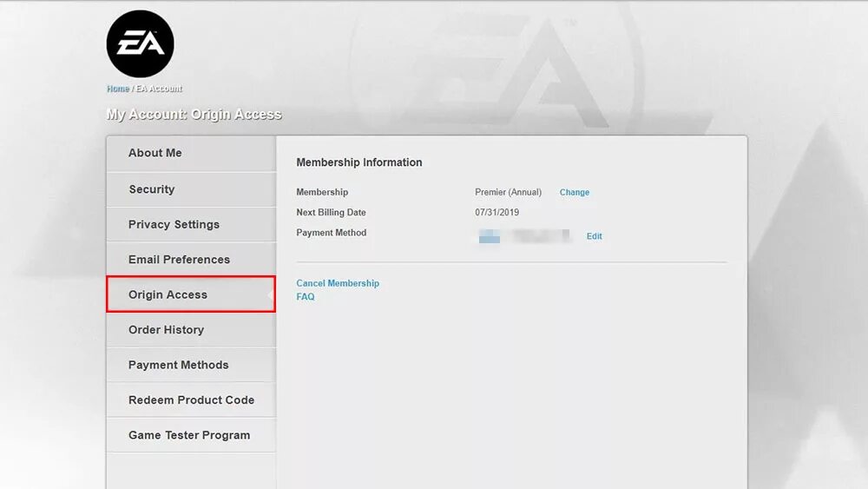Open the About Me tab

(x=191, y=153)
